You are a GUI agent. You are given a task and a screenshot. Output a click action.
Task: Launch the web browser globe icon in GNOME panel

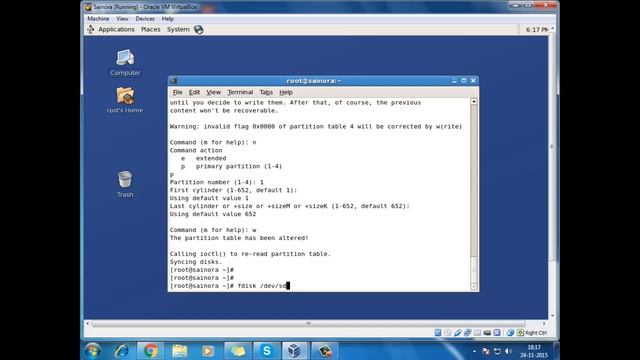click(199, 29)
